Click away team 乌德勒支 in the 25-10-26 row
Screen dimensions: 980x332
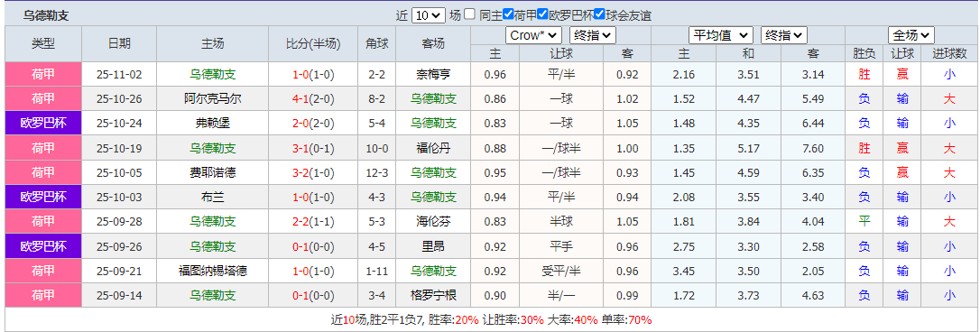(x=433, y=98)
